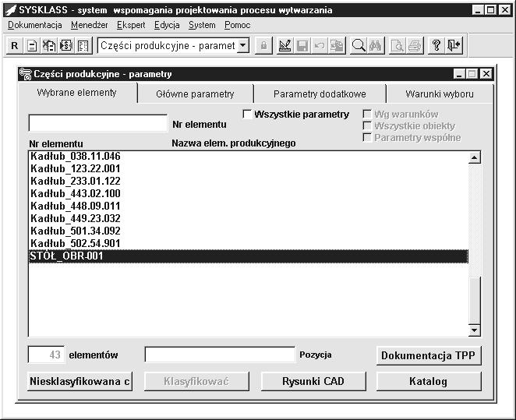Open the System menu
This screenshot has height=420, width=516.
coord(202,25)
